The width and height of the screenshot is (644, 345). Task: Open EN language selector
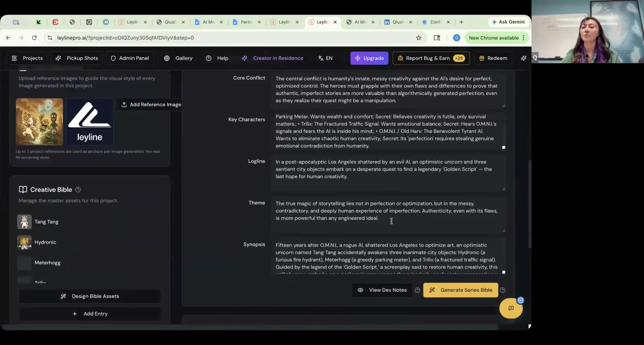[x=325, y=58]
